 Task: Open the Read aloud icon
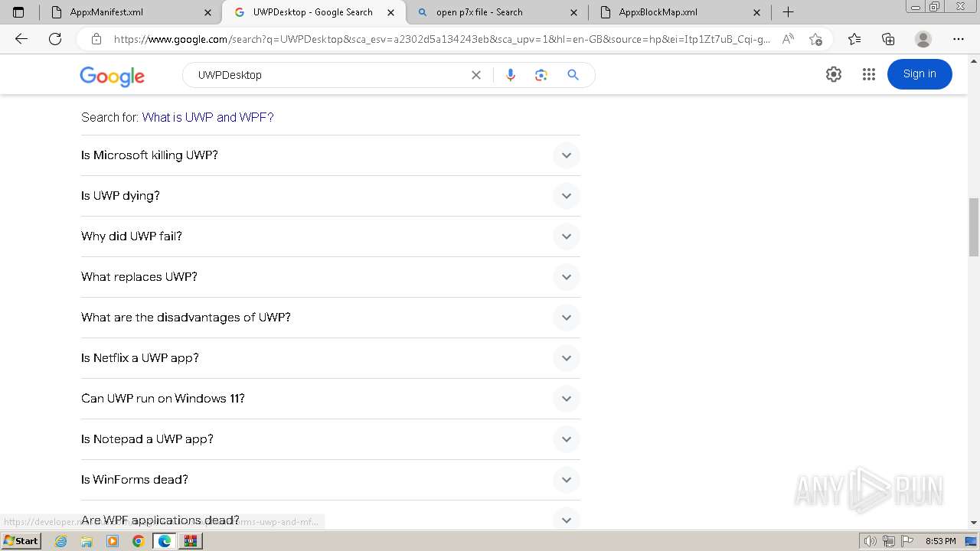788,39
